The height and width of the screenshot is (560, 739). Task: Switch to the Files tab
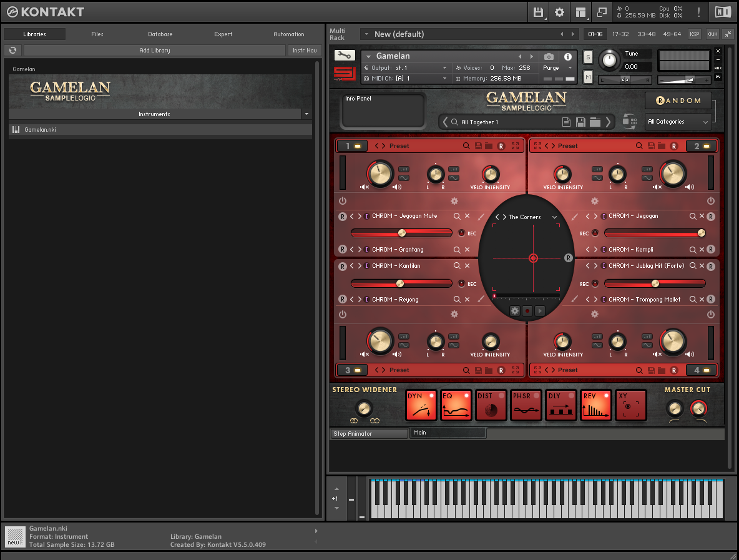pos(97,34)
